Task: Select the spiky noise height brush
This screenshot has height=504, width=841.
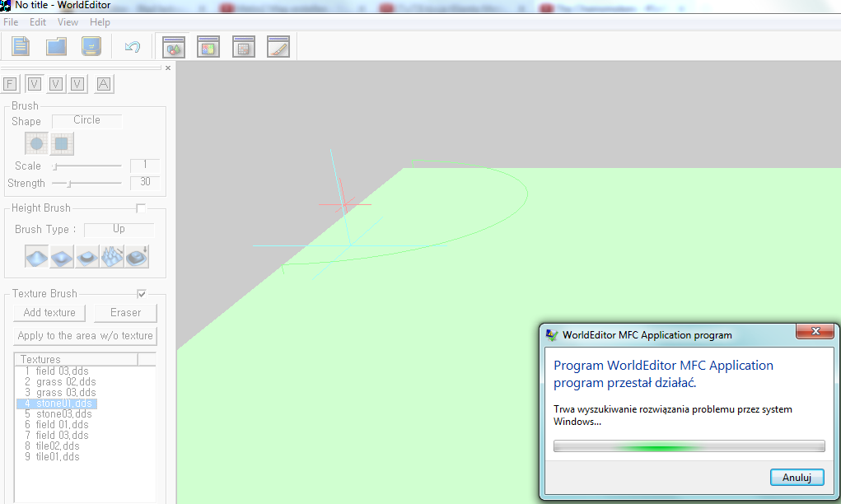Action: [x=111, y=256]
